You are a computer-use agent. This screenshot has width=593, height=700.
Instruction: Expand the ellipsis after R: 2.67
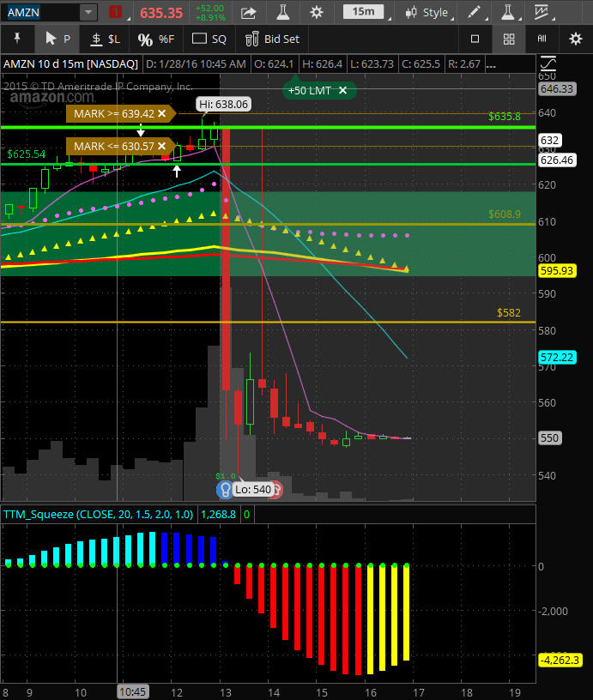(491, 64)
